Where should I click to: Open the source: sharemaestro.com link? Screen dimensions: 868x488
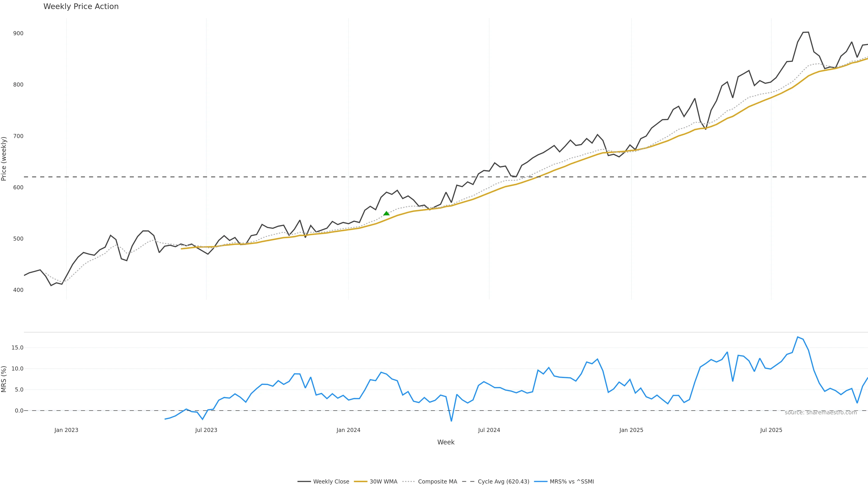coord(821,413)
